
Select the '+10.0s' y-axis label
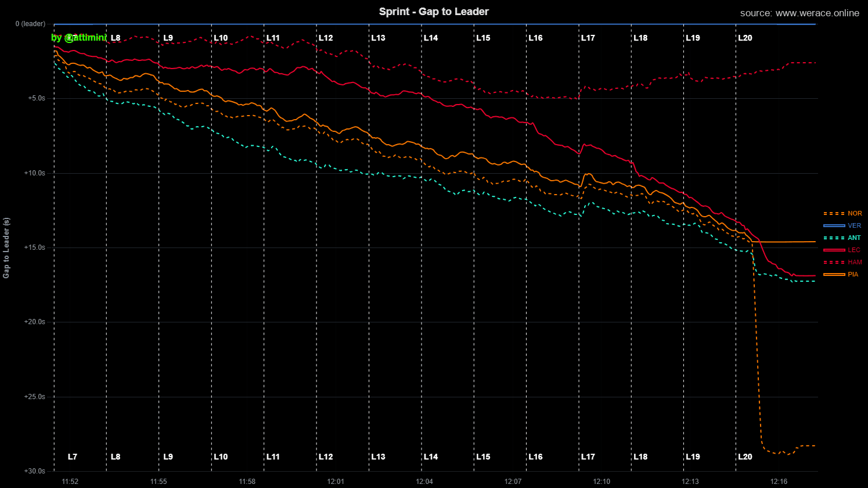(x=35, y=173)
